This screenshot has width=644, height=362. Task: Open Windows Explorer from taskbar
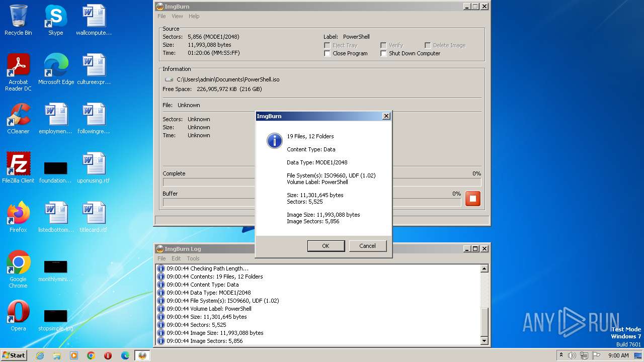pyautogui.click(x=57, y=355)
